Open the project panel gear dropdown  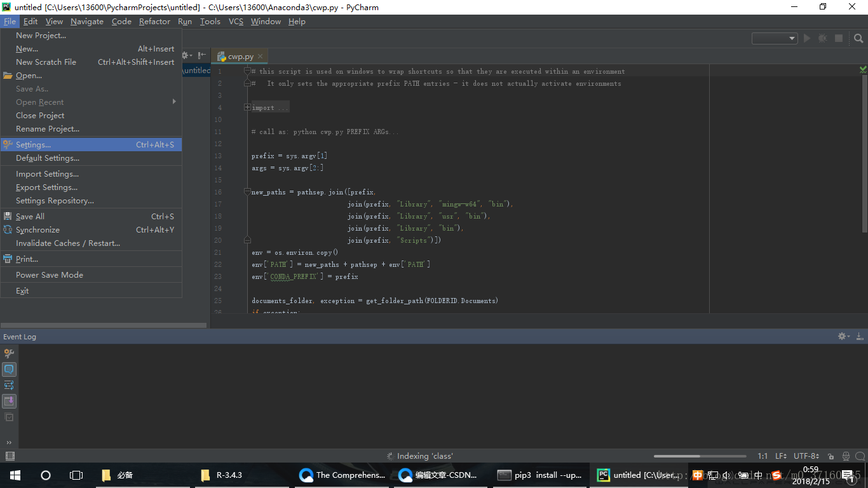coord(187,56)
